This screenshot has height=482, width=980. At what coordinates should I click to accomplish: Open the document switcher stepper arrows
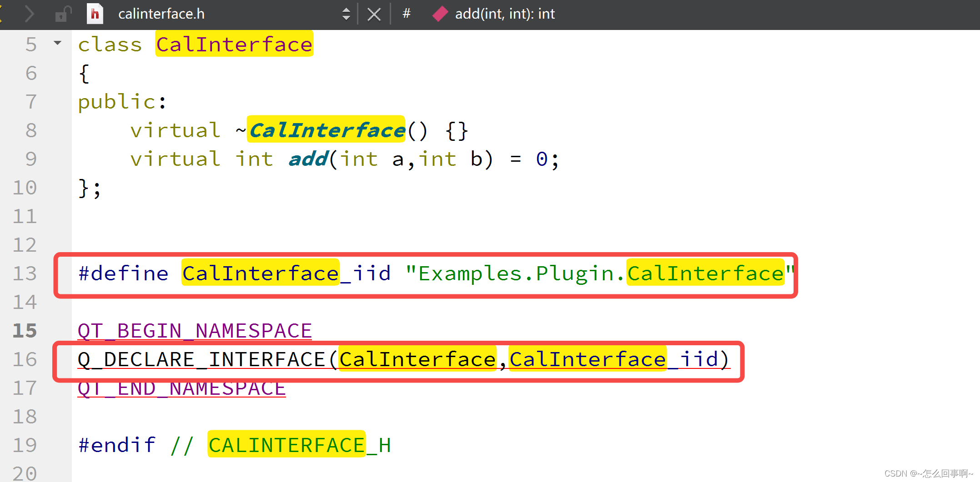tap(346, 14)
